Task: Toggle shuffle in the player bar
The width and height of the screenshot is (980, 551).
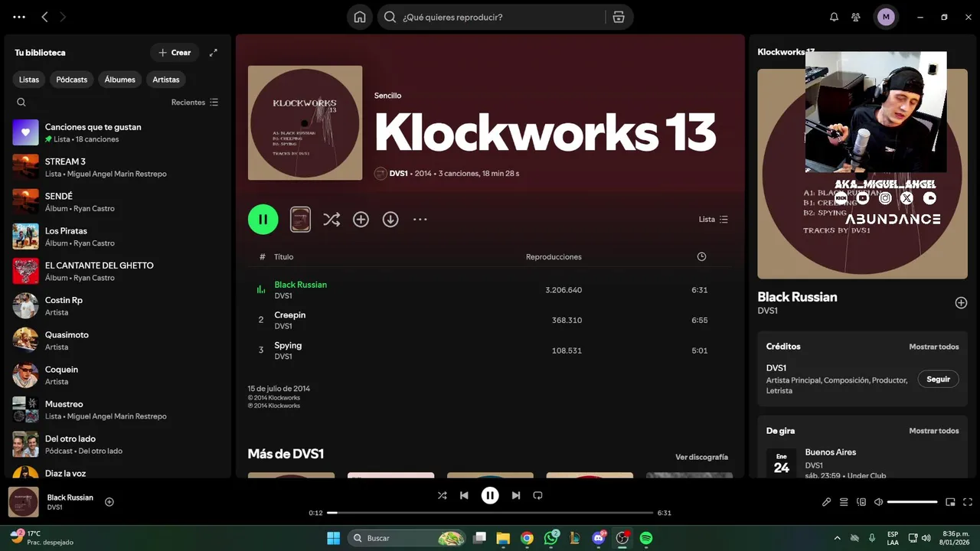Action: (442, 495)
